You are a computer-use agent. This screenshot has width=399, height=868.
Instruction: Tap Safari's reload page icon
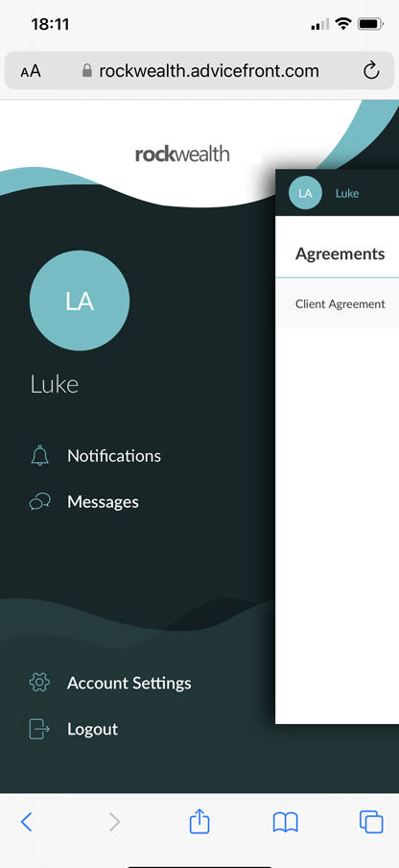point(371,71)
